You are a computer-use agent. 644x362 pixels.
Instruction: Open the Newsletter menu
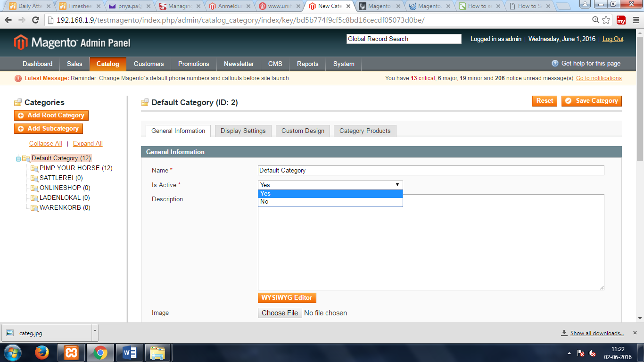[239, 64]
